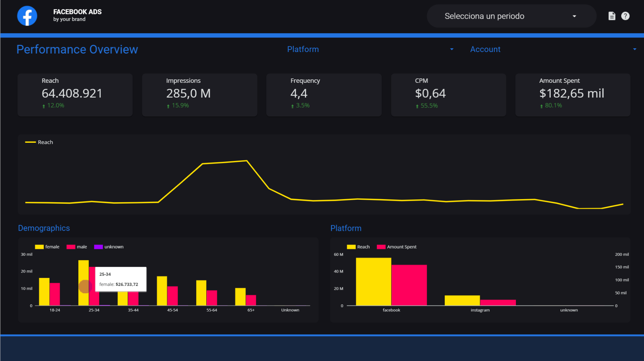Viewport: 644px width, 361px height.
Task: Click the Amount Spent legend in Platform chart
Action: pos(397,247)
